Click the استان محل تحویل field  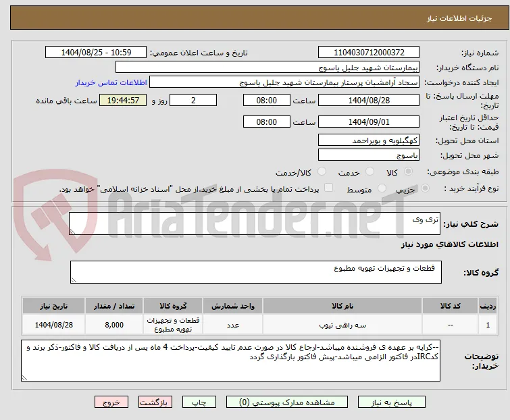pos(369,140)
